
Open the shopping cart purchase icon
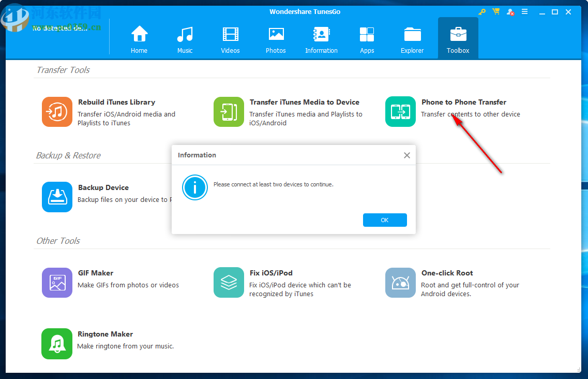[496, 11]
